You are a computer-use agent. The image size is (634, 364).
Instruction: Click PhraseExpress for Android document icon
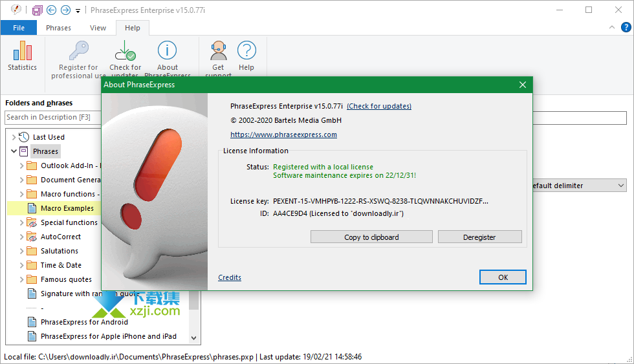[x=32, y=322]
